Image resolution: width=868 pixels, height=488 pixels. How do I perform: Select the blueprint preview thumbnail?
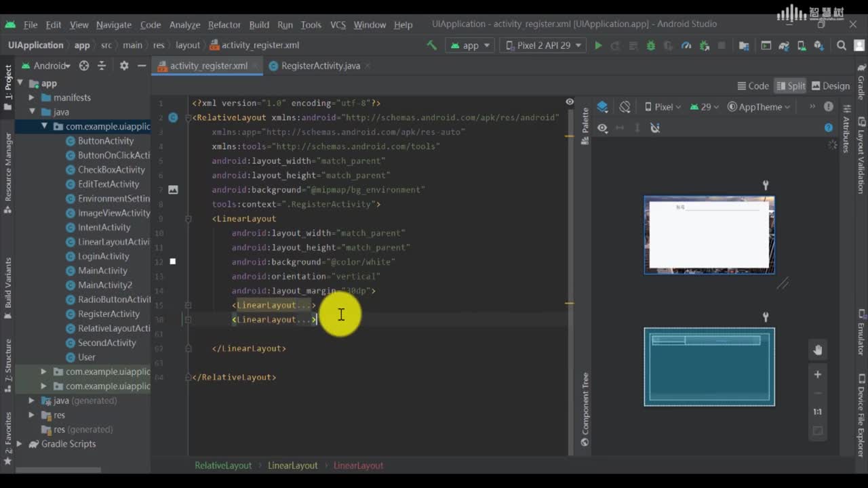coord(709,367)
